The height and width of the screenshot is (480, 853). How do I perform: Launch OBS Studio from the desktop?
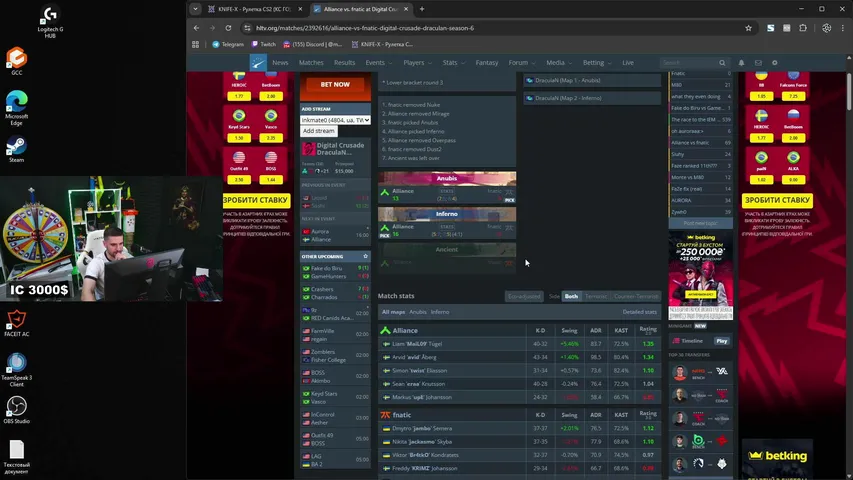tap(16, 409)
